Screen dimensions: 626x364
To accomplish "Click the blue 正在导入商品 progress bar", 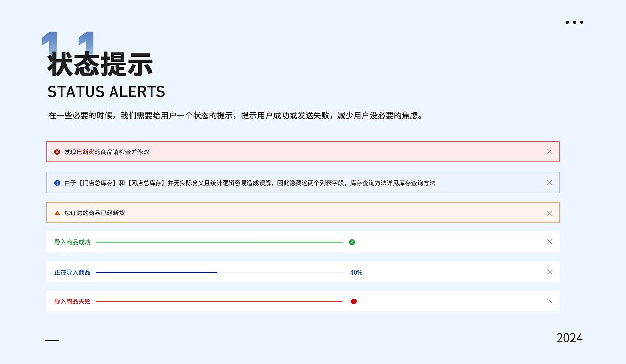I will (x=220, y=272).
